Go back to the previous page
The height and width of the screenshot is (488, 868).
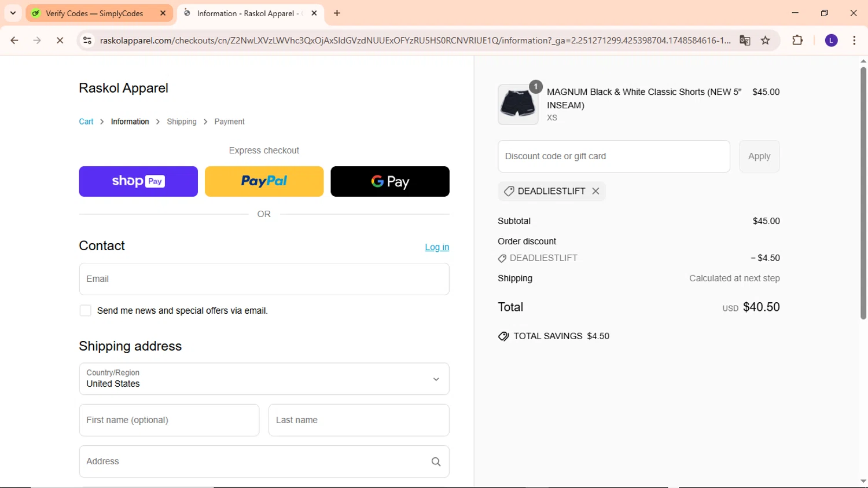(x=14, y=41)
